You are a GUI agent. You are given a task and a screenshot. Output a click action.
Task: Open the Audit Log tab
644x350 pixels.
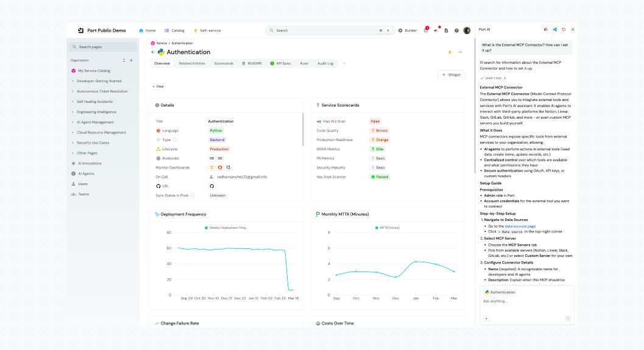click(x=325, y=63)
